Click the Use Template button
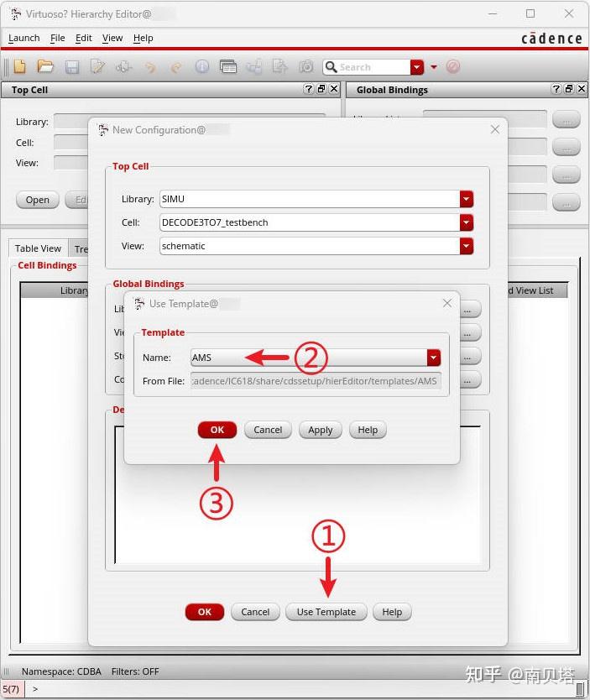590x700 pixels. point(326,612)
